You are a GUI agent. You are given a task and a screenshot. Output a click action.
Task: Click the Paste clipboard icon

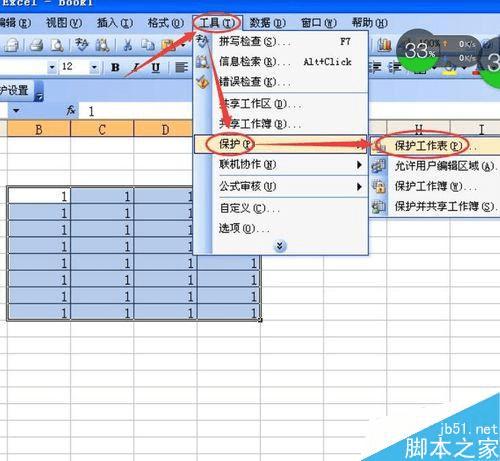click(168, 46)
